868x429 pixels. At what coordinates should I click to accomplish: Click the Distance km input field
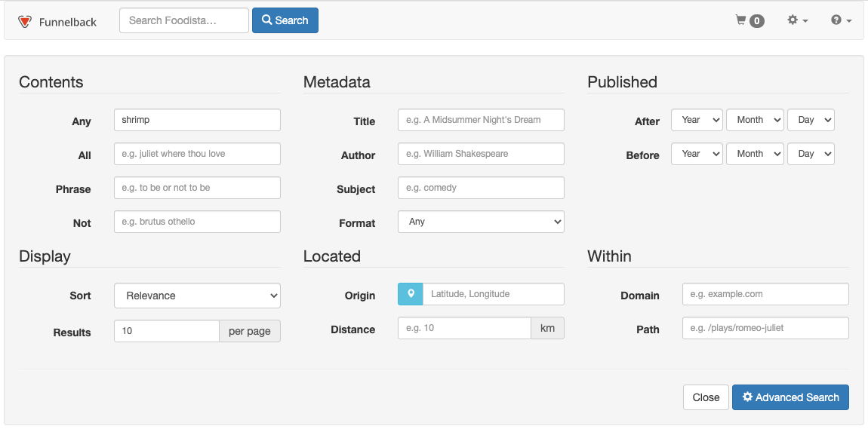464,328
